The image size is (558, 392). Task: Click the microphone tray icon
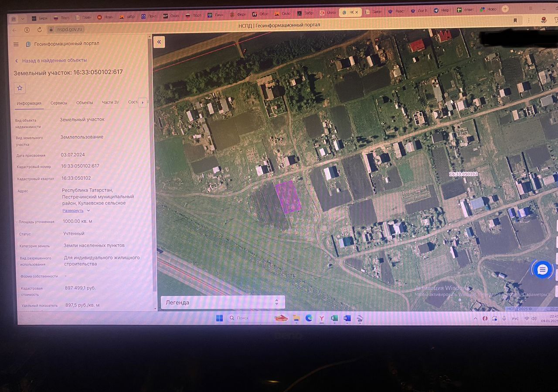tap(504, 319)
